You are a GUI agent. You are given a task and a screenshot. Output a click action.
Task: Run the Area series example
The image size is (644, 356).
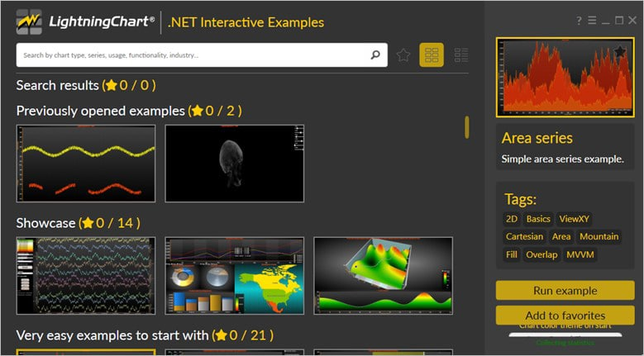(x=565, y=291)
